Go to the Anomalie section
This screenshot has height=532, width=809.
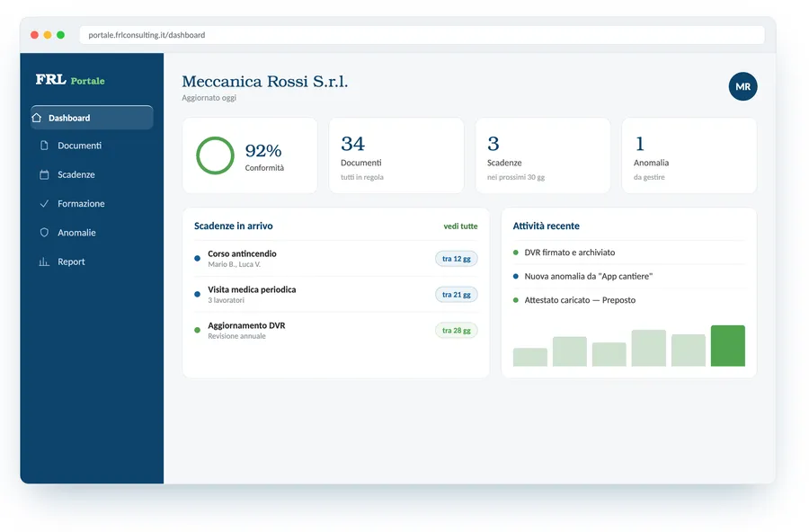pyautogui.click(x=92, y=232)
